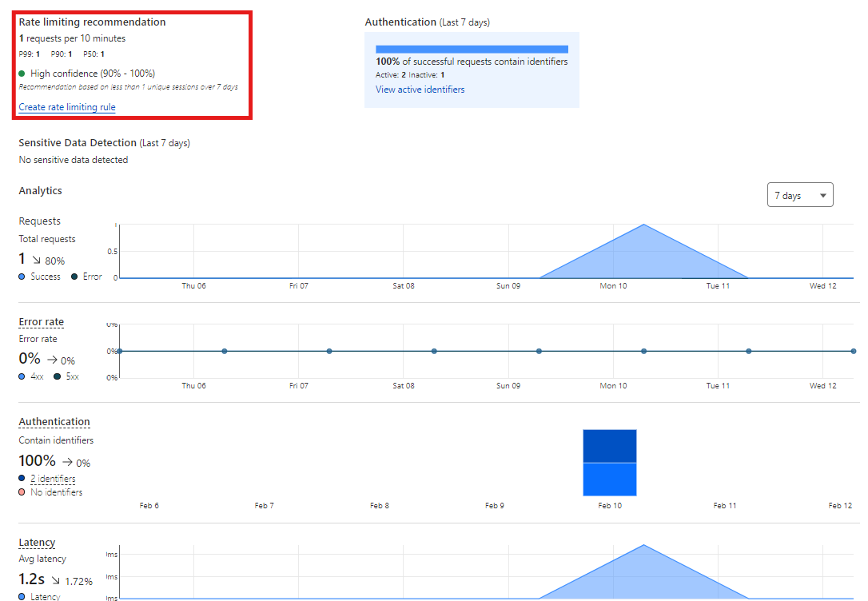Toggle the Error legend dot in Requests
Screen dimensions: 868x601
tap(74, 277)
